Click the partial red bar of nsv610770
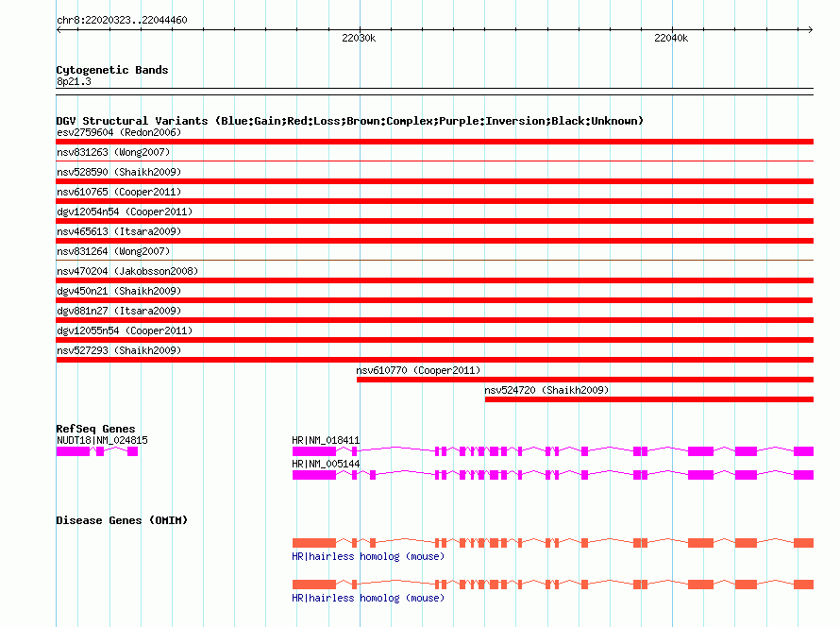840x627 pixels. (585, 380)
